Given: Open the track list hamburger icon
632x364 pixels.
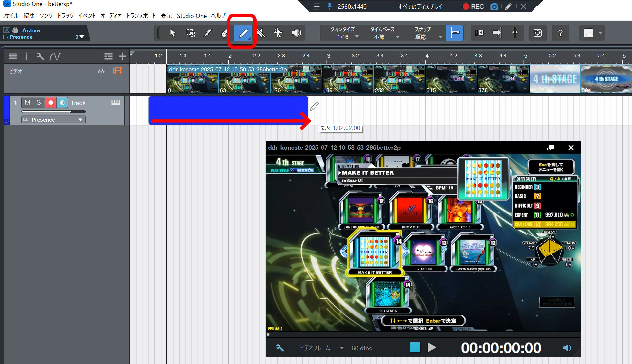Looking at the screenshot, I should point(13,56).
